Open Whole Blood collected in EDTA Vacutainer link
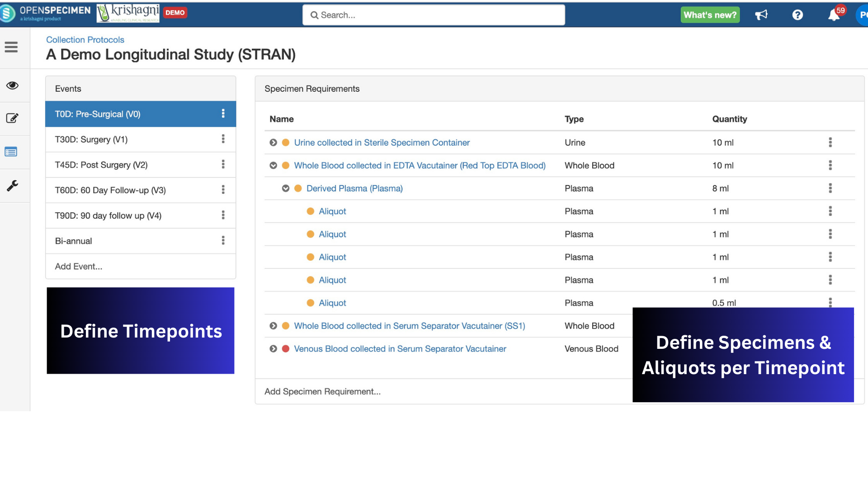Screen dimensions: 868x488 pyautogui.click(x=420, y=165)
